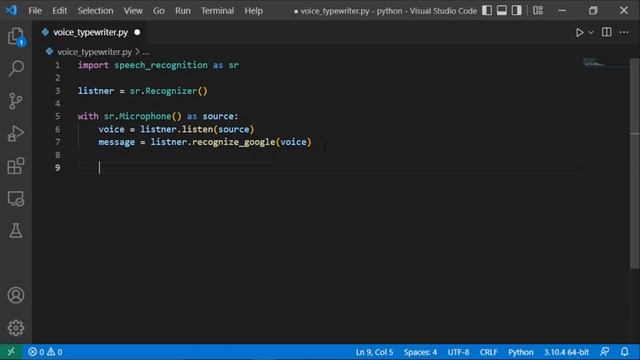The image size is (640, 360).
Task: Open the Customize Layout control
Action: coord(538,10)
